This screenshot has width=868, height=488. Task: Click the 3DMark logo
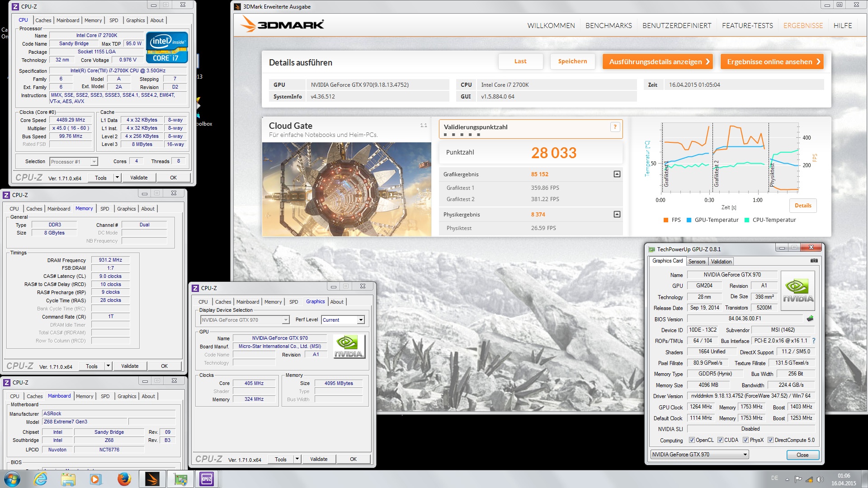pos(282,24)
